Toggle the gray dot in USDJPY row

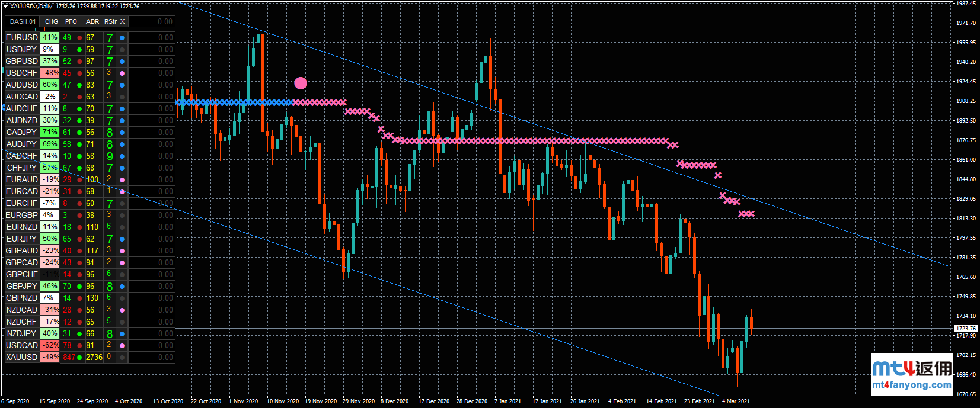(x=122, y=49)
